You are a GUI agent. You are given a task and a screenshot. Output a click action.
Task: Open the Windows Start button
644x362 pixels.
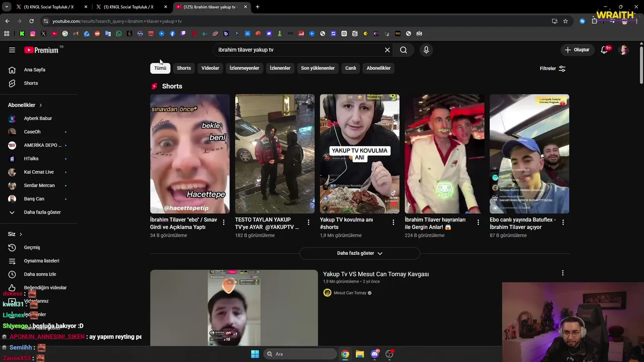pos(255,354)
